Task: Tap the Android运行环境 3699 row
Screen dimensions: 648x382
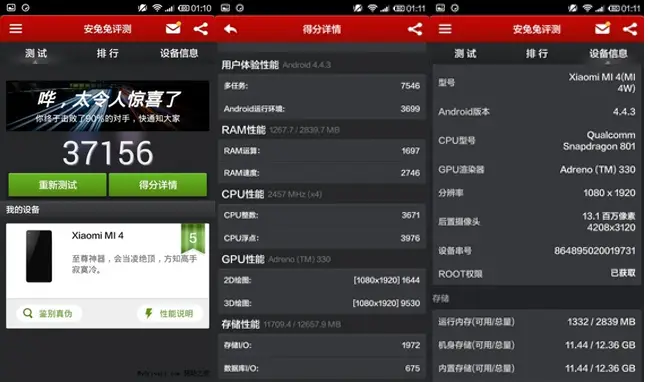Action: point(322,109)
